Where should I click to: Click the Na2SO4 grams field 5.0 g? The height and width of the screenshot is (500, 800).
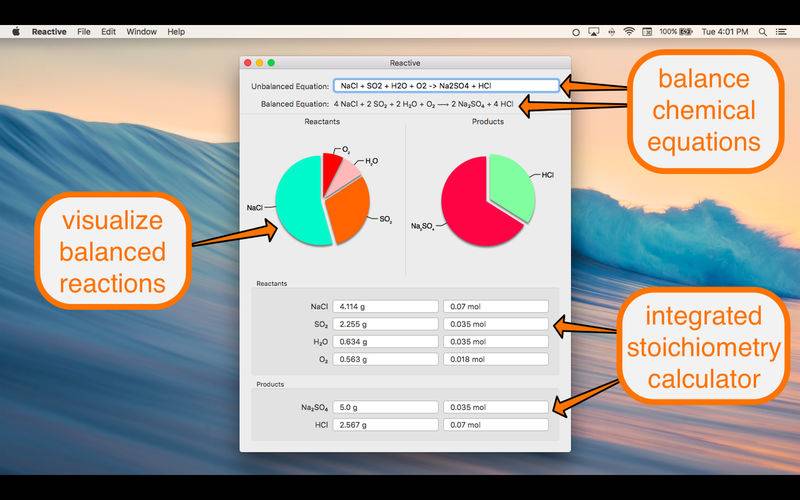[385, 407]
